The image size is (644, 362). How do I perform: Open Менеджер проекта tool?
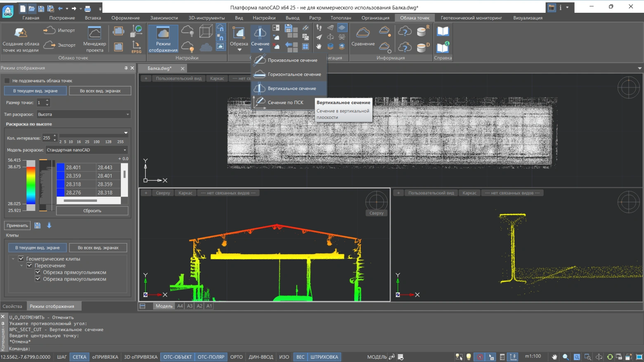[95, 33]
